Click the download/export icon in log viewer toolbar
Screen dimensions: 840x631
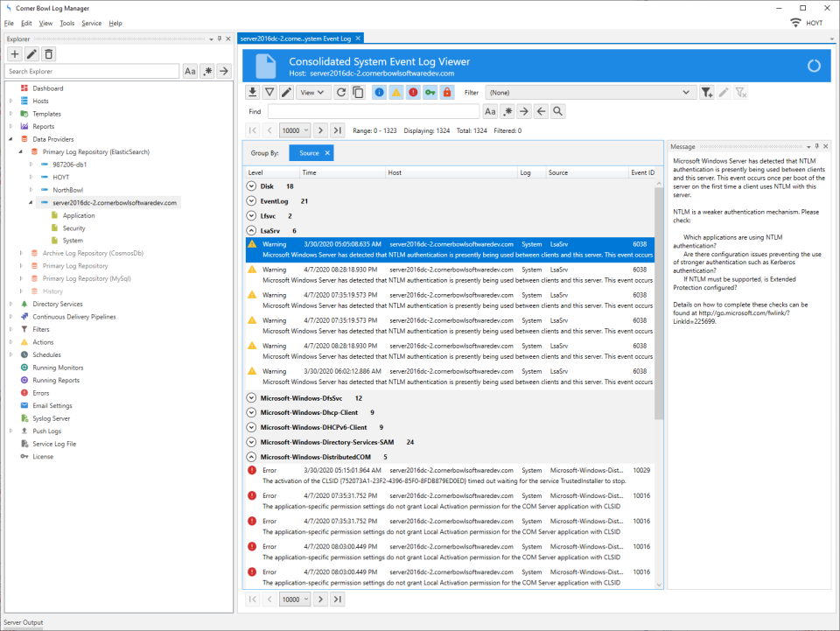tap(252, 92)
